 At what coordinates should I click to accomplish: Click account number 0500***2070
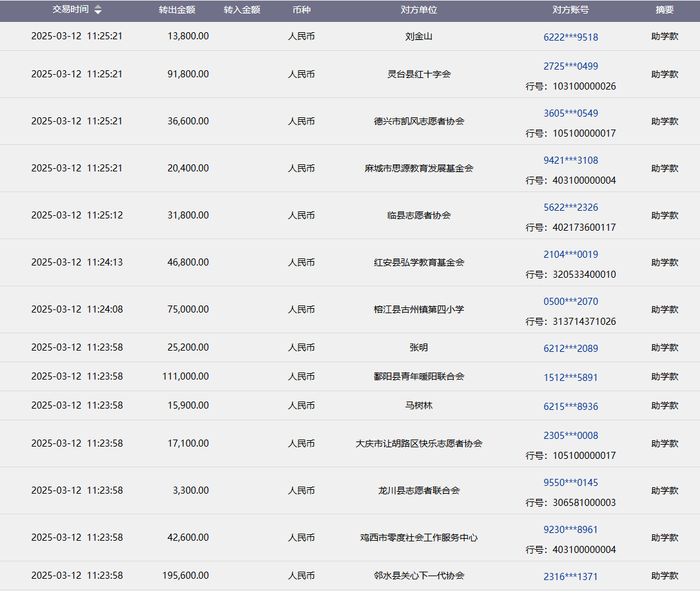(x=570, y=301)
